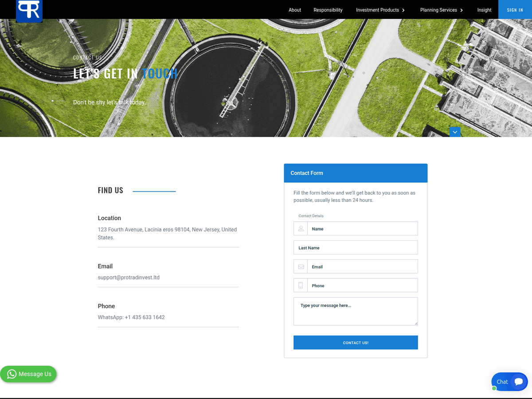Viewport: 532px width, 399px height.
Task: Focus the Phone input field
Action: (x=362, y=286)
